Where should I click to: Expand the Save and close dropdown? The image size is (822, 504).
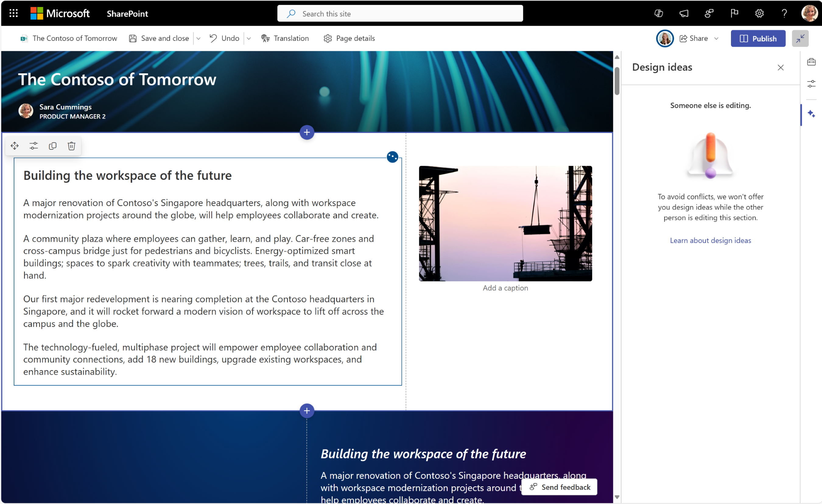click(x=200, y=38)
